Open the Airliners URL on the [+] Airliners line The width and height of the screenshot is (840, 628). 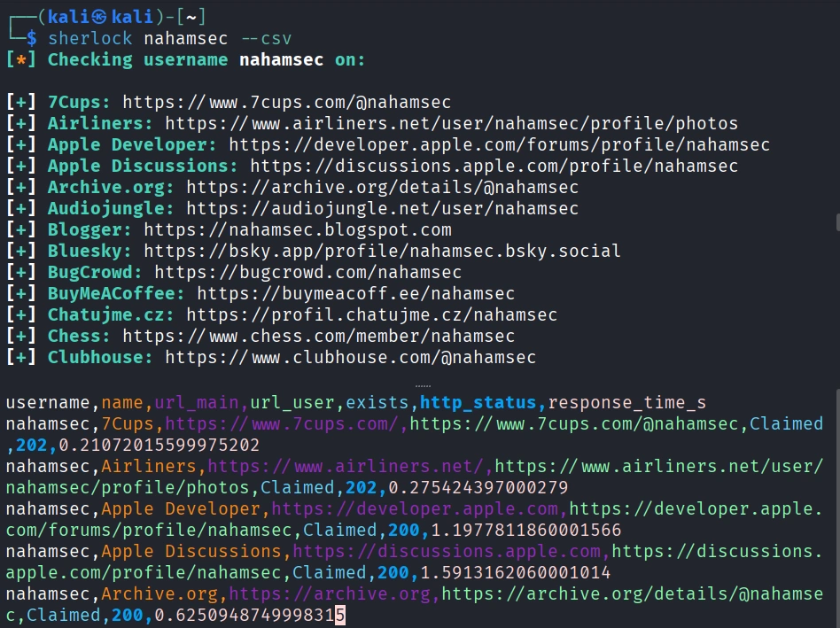(x=452, y=124)
